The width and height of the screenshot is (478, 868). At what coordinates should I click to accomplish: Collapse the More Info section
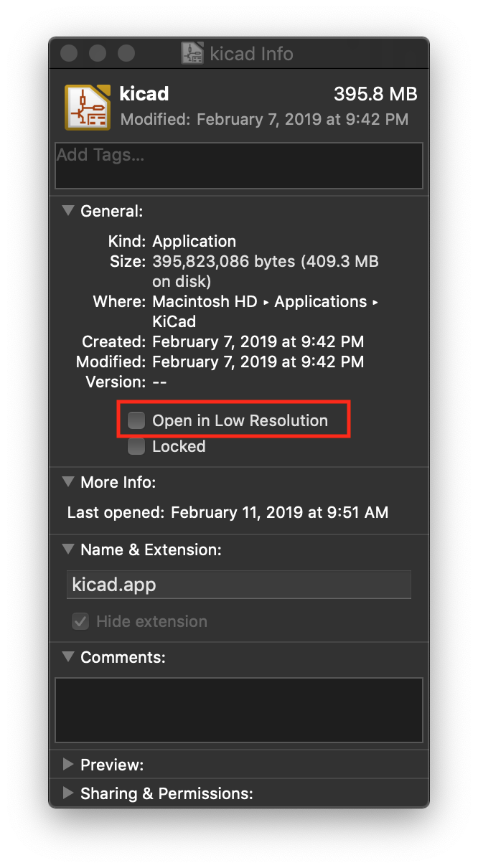coord(68,482)
